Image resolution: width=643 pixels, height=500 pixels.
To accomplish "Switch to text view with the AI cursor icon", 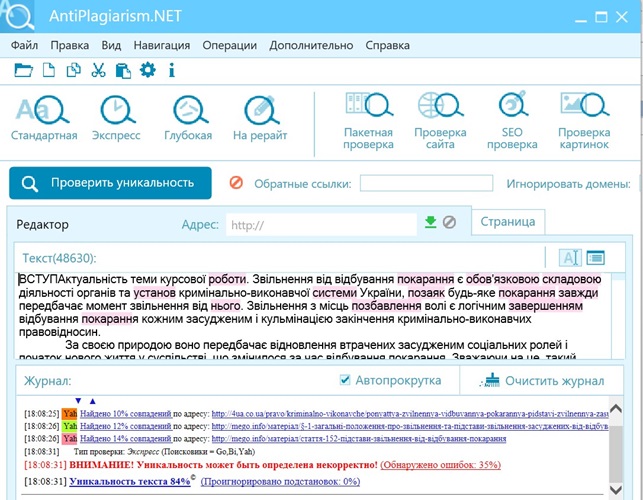I will click(x=570, y=258).
